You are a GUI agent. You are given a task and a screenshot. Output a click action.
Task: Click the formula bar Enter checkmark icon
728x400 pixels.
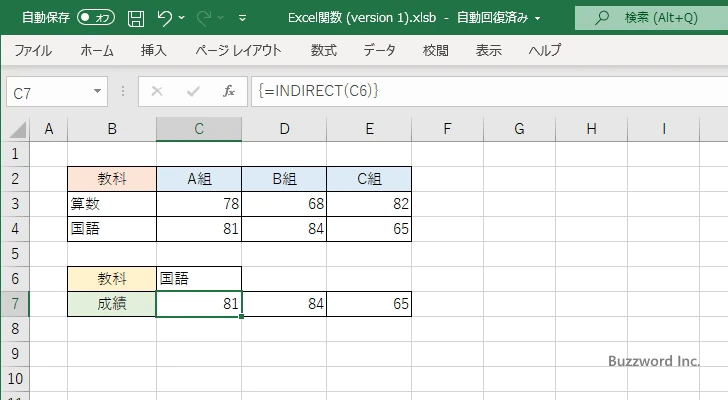(x=193, y=91)
